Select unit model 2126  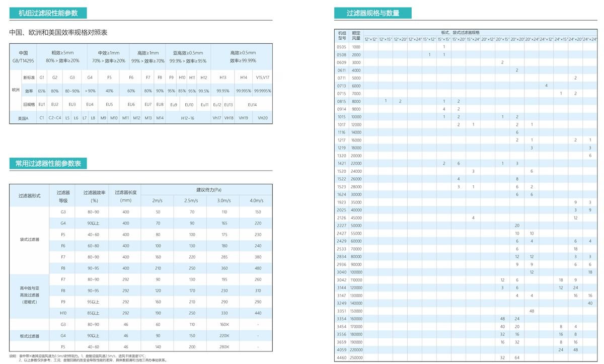click(x=342, y=217)
